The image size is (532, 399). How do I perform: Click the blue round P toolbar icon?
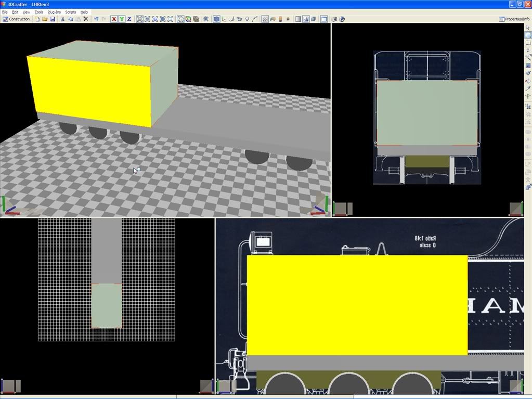[x=342, y=19]
